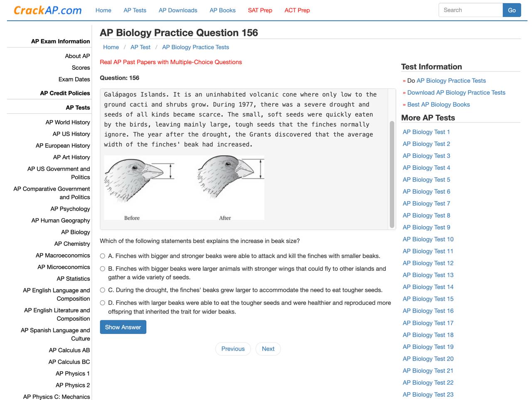Screen dimensions: 532x400
Task: Open AP Biology Test 7
Action: click(x=426, y=203)
